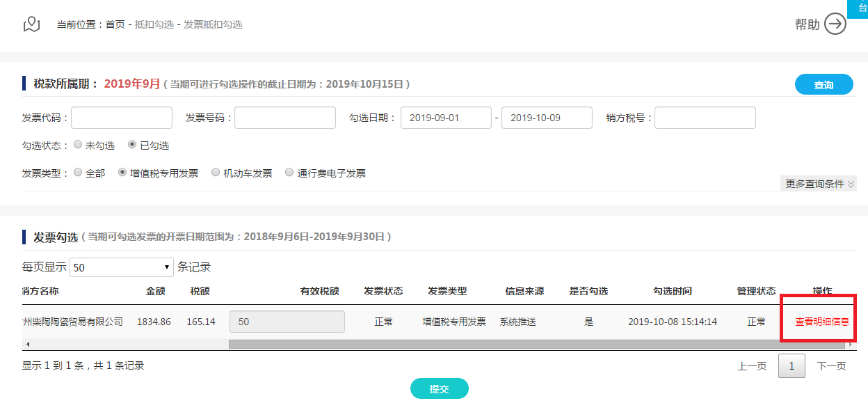Go to 下一页 next page
The image size is (868, 410).
tap(831, 365)
